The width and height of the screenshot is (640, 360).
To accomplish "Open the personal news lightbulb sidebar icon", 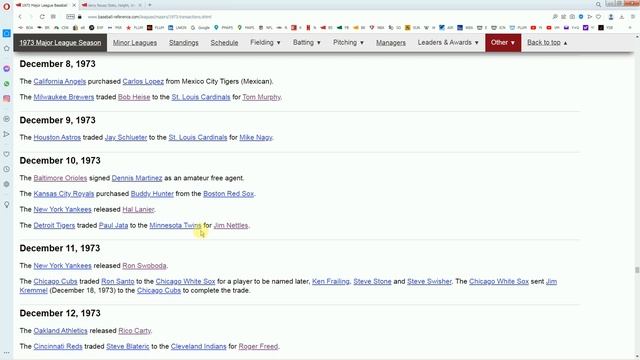I will [7, 204].
